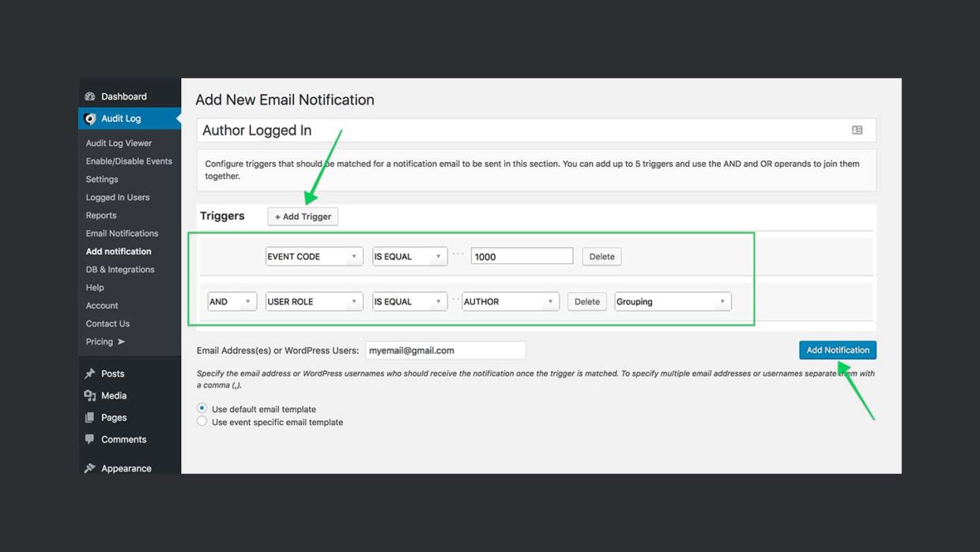Open the Grouping dropdown
This screenshot has height=552, width=980.
[673, 301]
